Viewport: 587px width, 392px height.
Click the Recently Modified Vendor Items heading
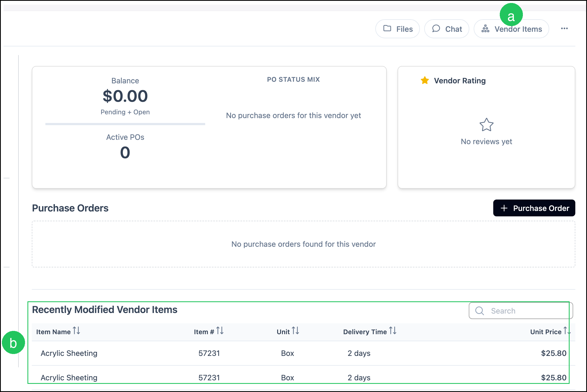click(x=105, y=310)
